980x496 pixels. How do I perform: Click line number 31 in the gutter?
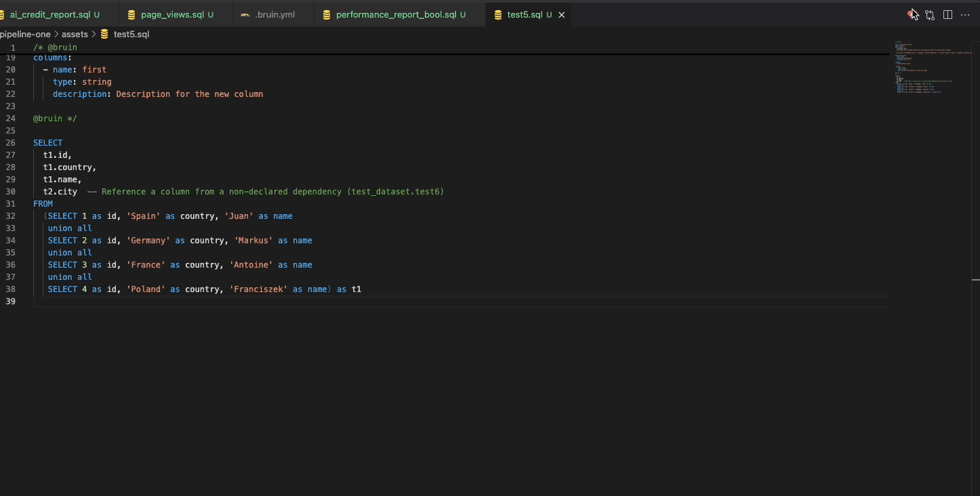coord(10,204)
